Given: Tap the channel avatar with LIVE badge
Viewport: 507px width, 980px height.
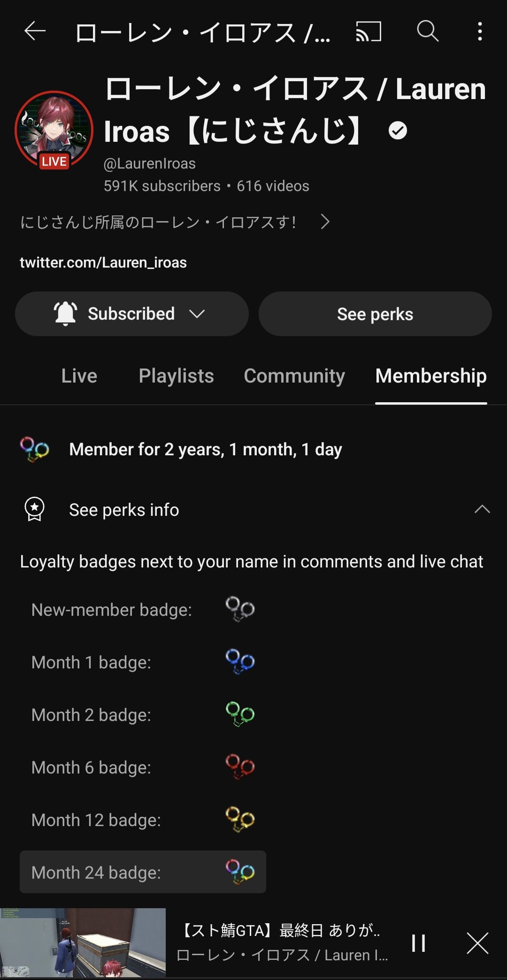Looking at the screenshot, I should click(x=54, y=130).
